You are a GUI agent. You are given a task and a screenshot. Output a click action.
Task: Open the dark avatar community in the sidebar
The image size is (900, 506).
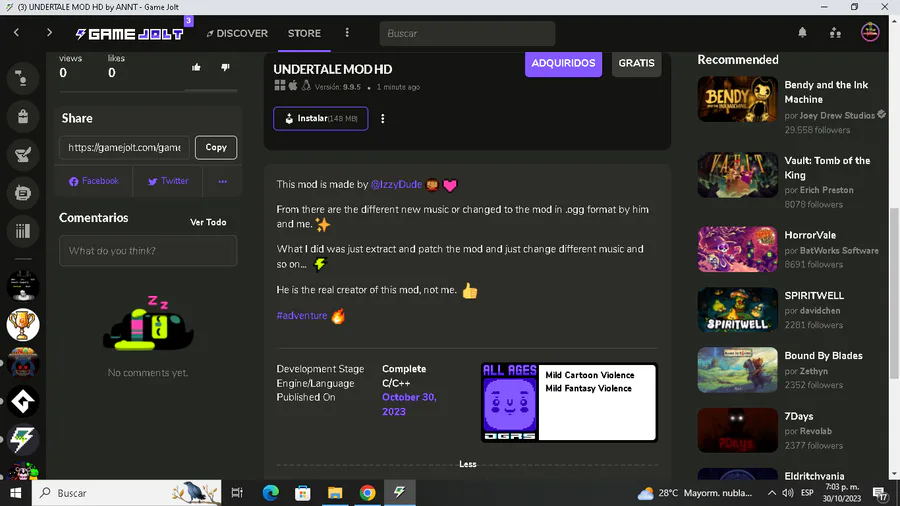tap(23, 286)
